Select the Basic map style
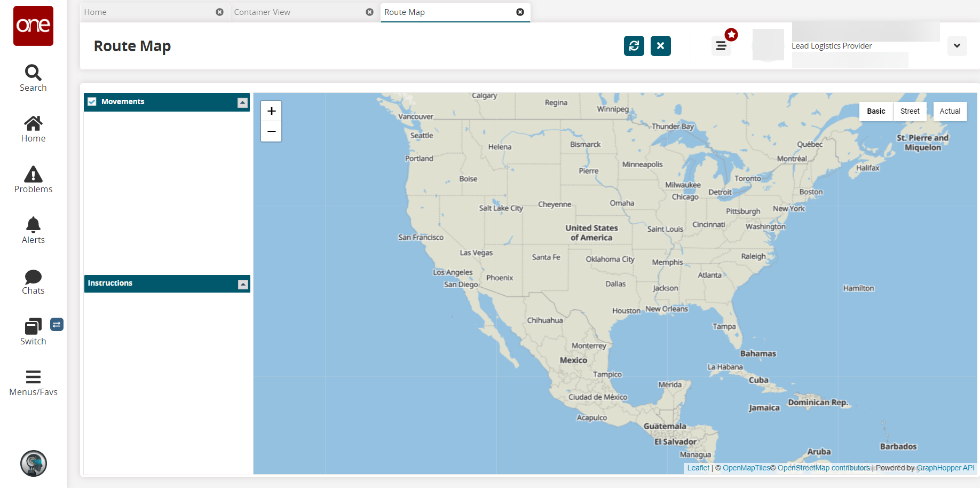Image resolution: width=980 pixels, height=488 pixels. pos(876,111)
